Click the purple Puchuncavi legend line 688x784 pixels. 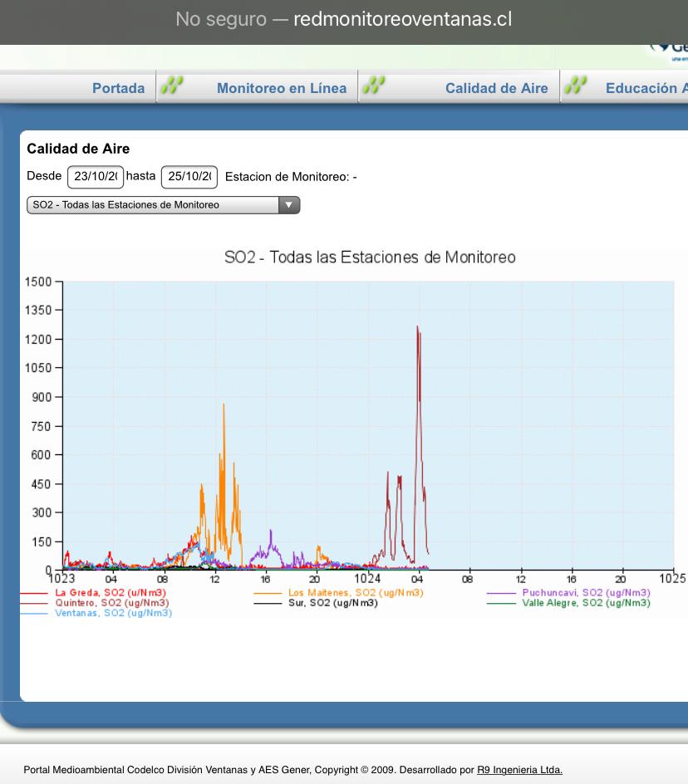(x=502, y=593)
